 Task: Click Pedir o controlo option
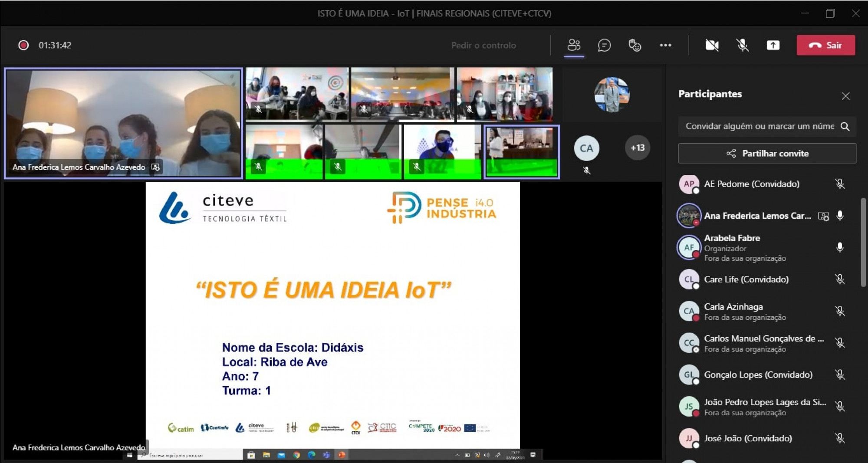tap(483, 45)
